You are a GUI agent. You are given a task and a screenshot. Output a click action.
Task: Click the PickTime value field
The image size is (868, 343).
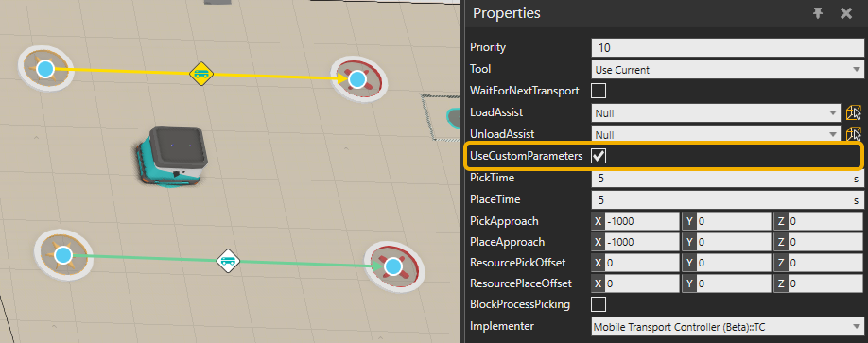pyautogui.click(x=726, y=179)
